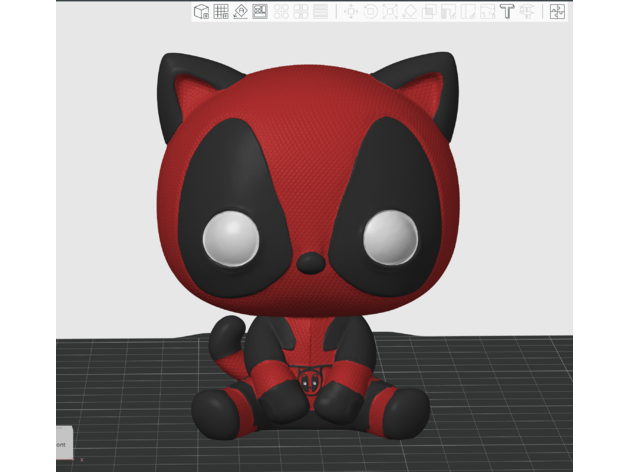The image size is (628, 472).
Task: Activate the Lay on face tool
Action: (410, 12)
